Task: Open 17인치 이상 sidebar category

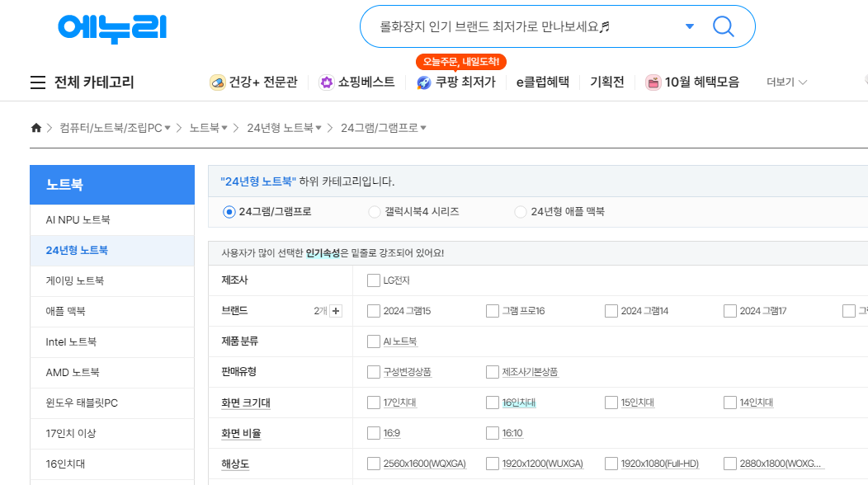Action: click(x=112, y=434)
